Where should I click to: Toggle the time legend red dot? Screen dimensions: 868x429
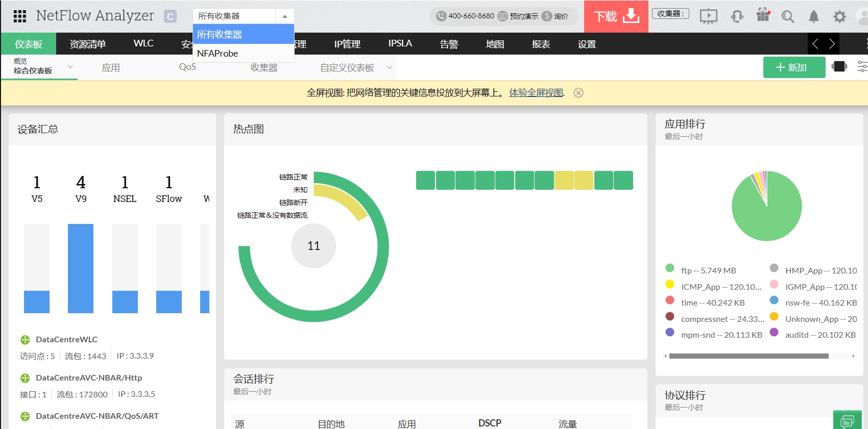click(x=670, y=300)
